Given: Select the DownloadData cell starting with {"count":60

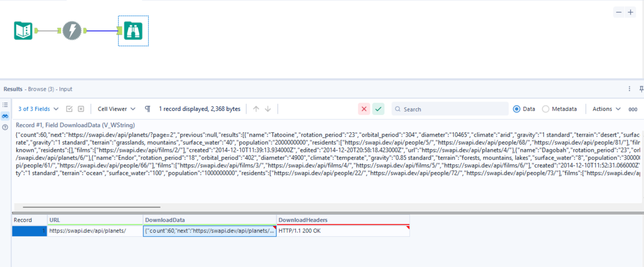Looking at the screenshot, I should [210, 231].
